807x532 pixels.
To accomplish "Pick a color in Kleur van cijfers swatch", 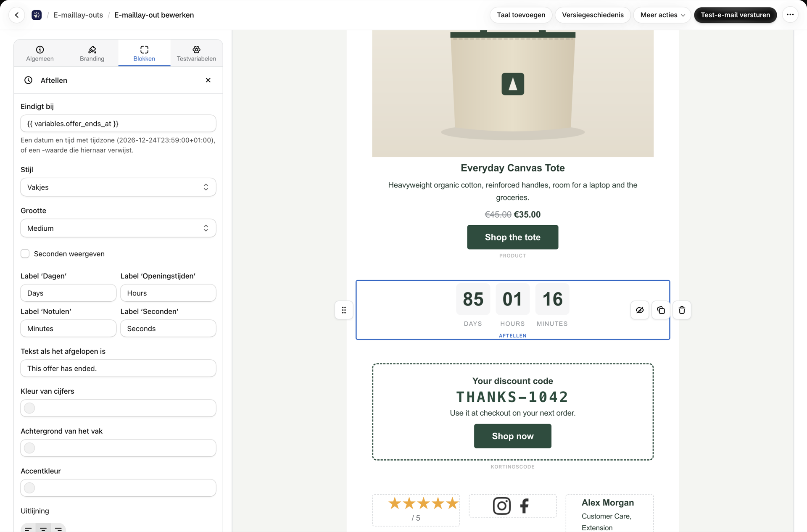I will [29, 408].
